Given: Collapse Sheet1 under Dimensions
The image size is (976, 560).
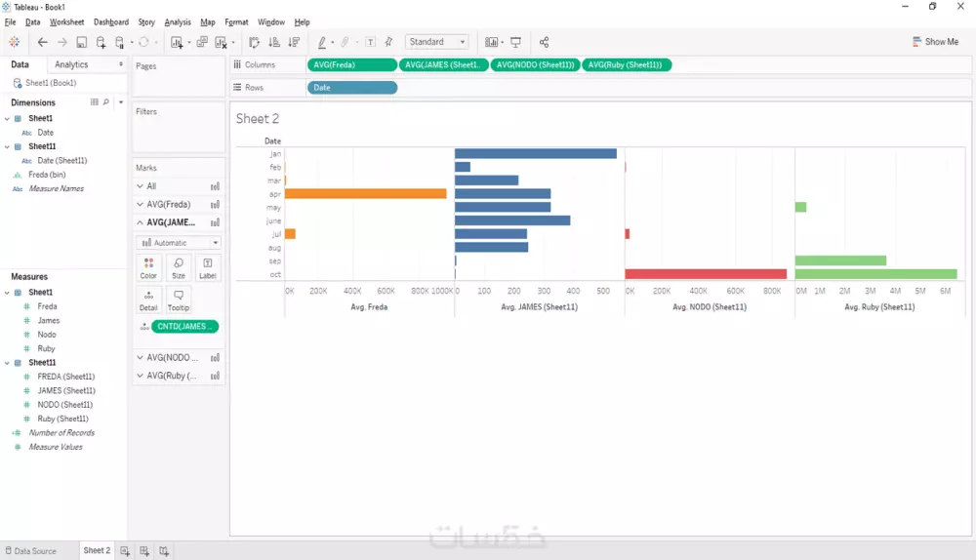Looking at the screenshot, I should pyautogui.click(x=7, y=118).
